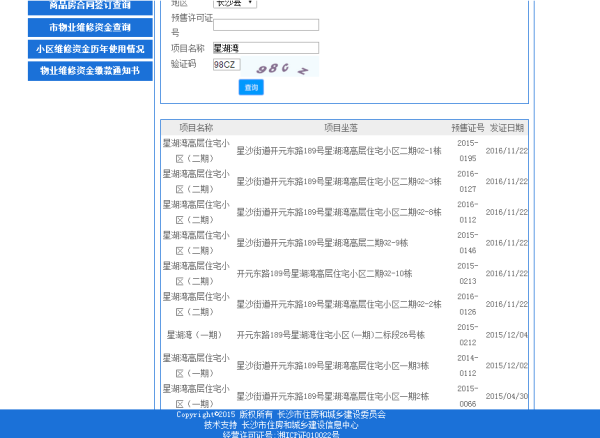This screenshot has height=438, width=600.
Task: Open result row for 二期G2-3栋
Action: tap(338, 181)
